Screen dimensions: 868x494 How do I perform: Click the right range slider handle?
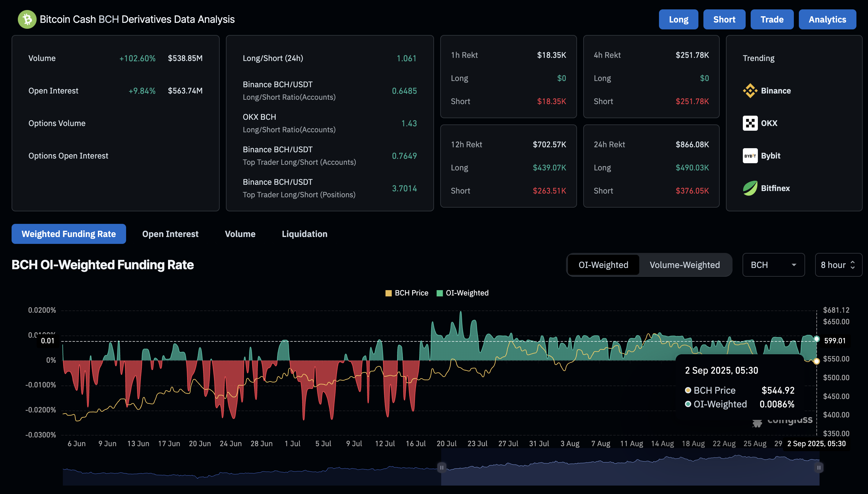tap(819, 467)
